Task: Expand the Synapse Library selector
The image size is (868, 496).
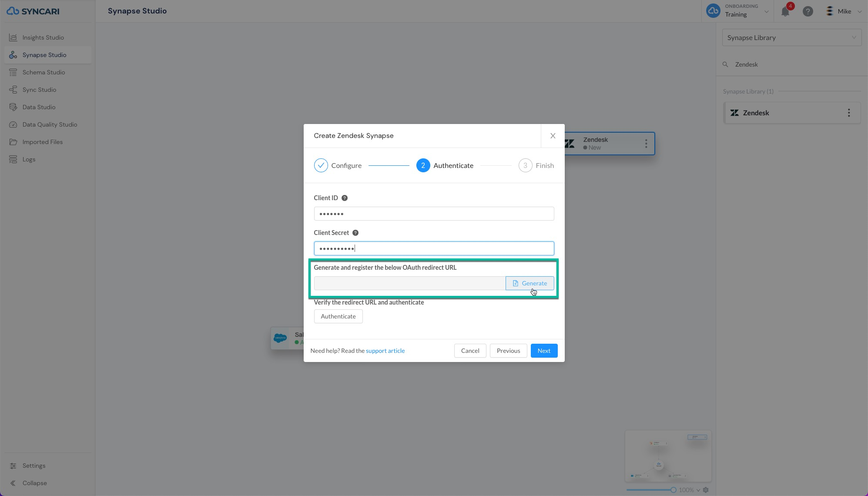Action: tap(792, 37)
